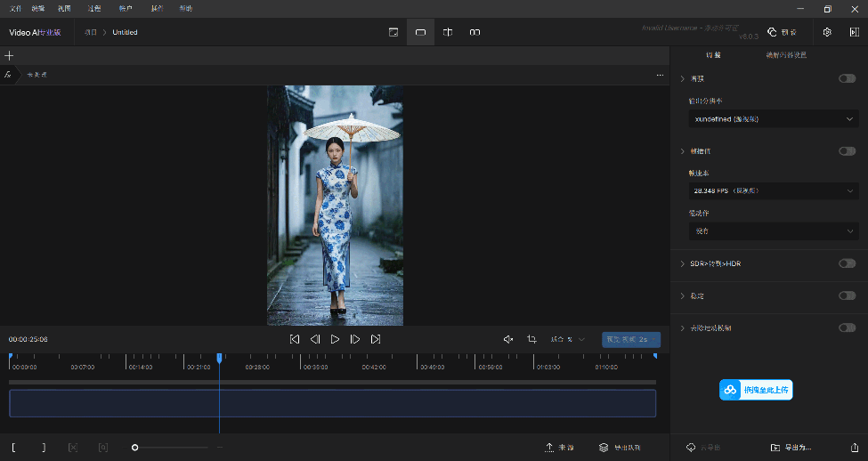
Task: Step back one frame
Action: coord(315,339)
